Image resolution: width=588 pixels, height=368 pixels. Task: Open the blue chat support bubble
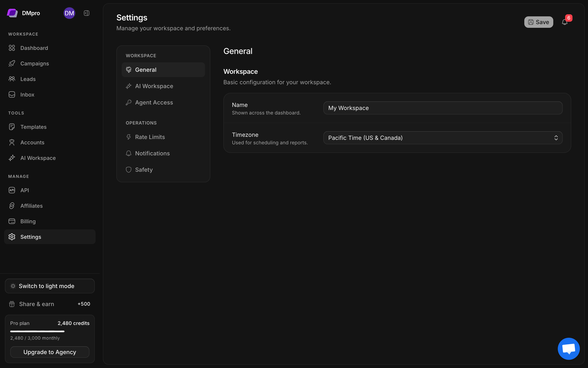[x=569, y=349]
